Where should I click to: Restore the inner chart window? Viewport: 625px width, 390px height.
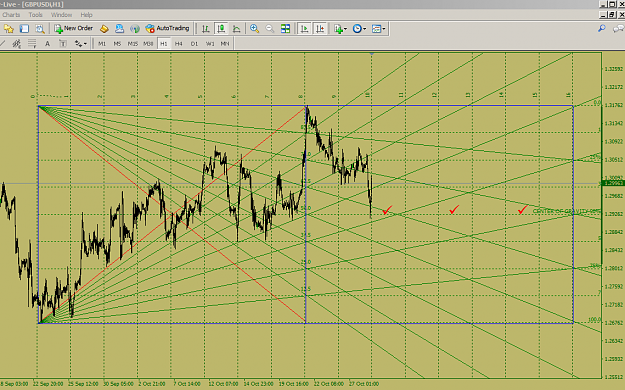click(x=612, y=15)
